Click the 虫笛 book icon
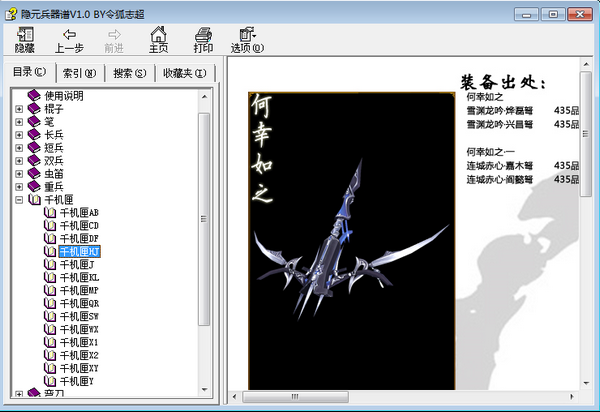This screenshot has width=600, height=412. click(x=34, y=174)
